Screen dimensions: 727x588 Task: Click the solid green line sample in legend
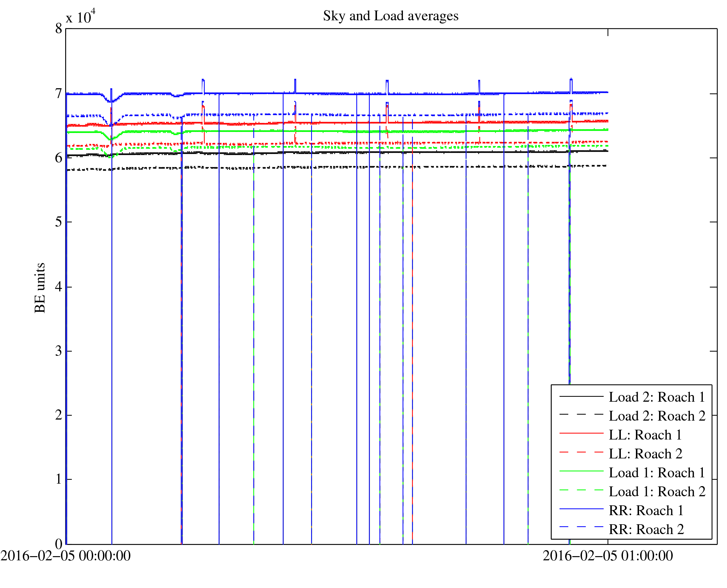click(581, 471)
